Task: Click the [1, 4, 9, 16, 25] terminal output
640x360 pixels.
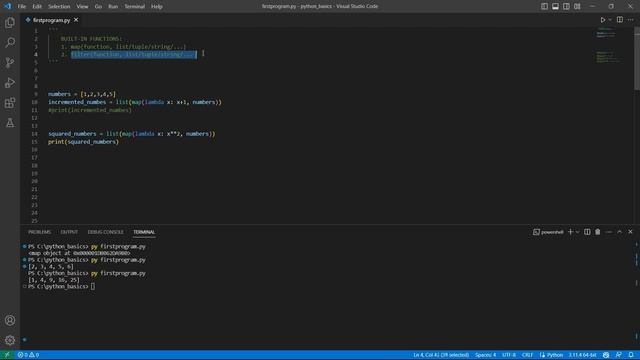Action: pos(53,280)
